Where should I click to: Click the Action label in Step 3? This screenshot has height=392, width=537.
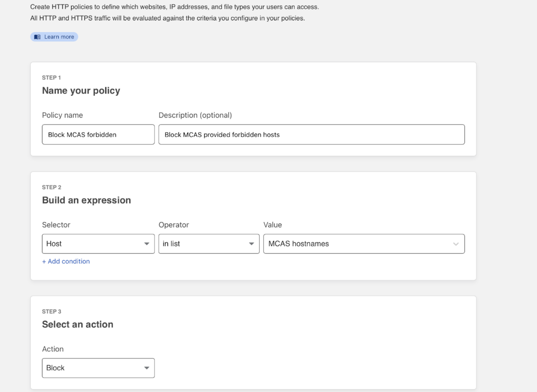click(x=53, y=349)
